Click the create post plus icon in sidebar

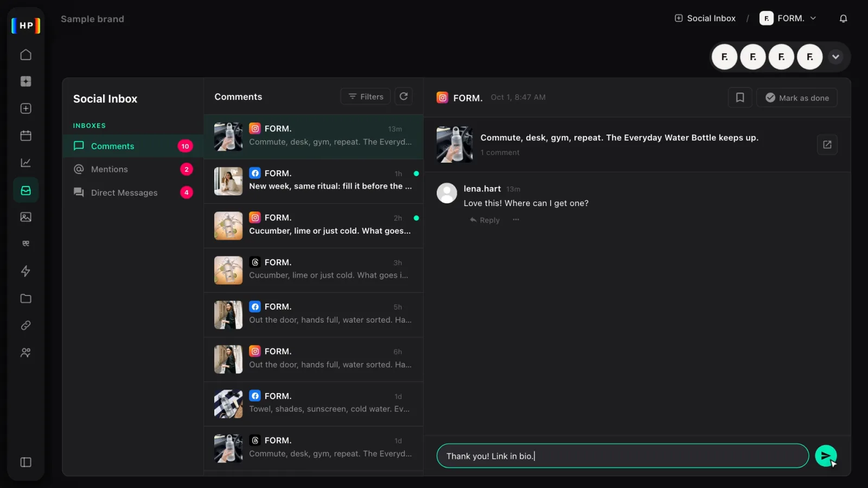(25, 108)
